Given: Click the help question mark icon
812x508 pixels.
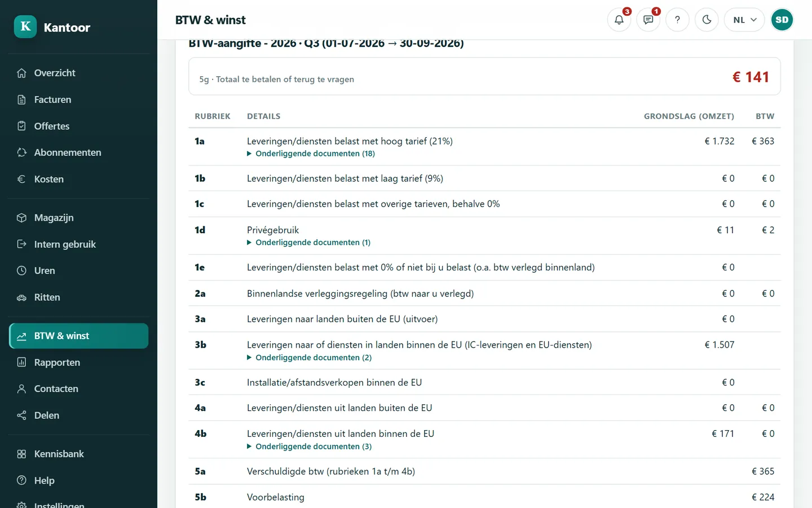Looking at the screenshot, I should [x=678, y=20].
